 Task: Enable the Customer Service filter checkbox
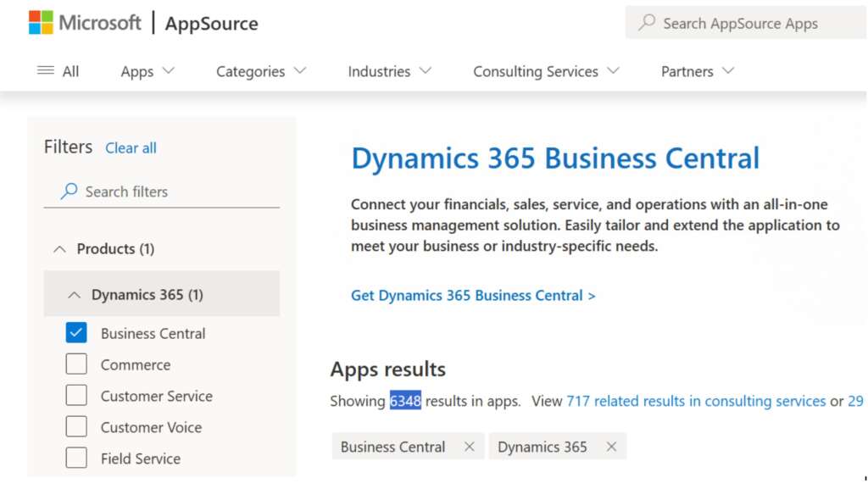76,396
